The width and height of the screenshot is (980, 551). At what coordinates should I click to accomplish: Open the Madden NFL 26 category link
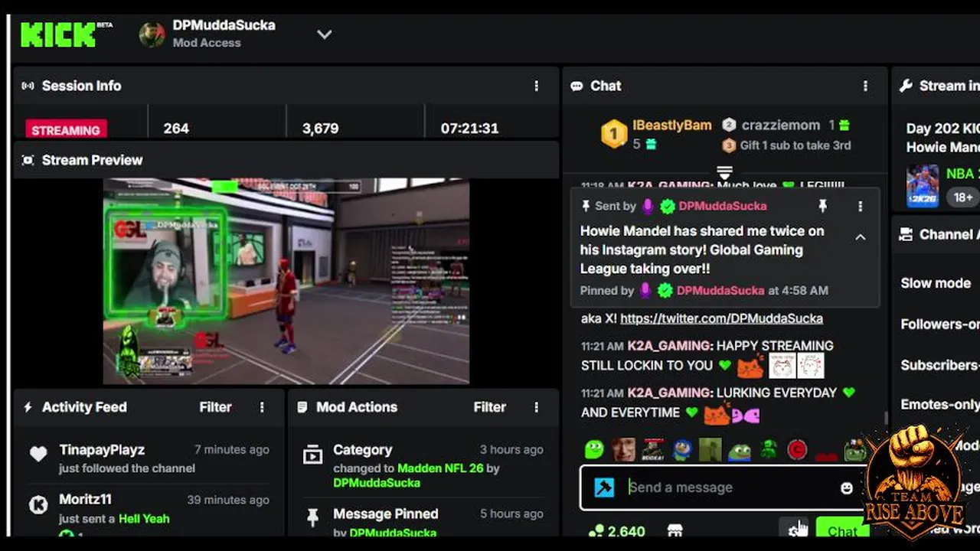pyautogui.click(x=440, y=468)
